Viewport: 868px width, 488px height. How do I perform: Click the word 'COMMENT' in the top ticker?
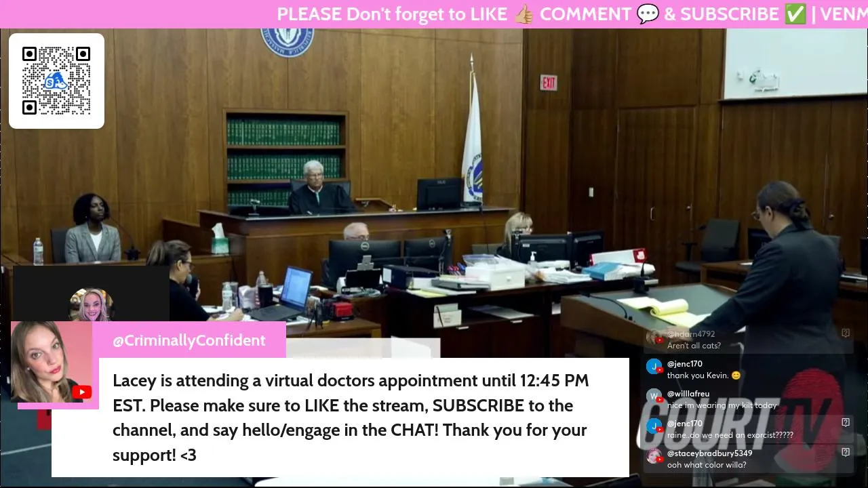585,14
